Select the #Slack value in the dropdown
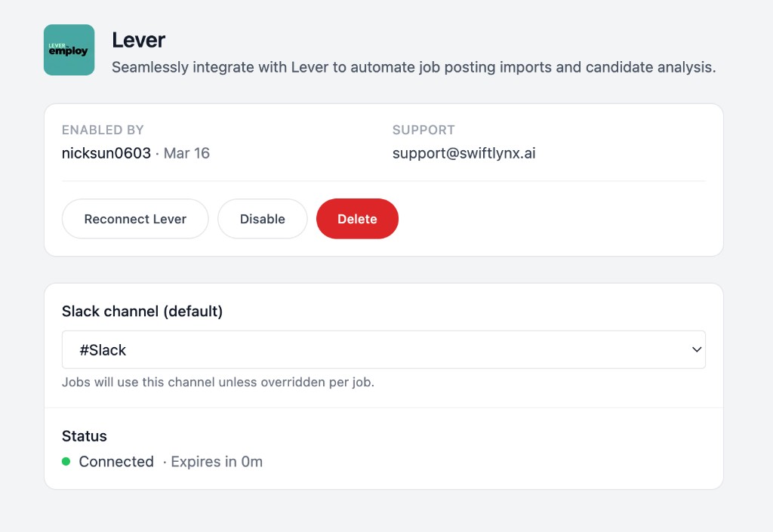 [x=103, y=350]
